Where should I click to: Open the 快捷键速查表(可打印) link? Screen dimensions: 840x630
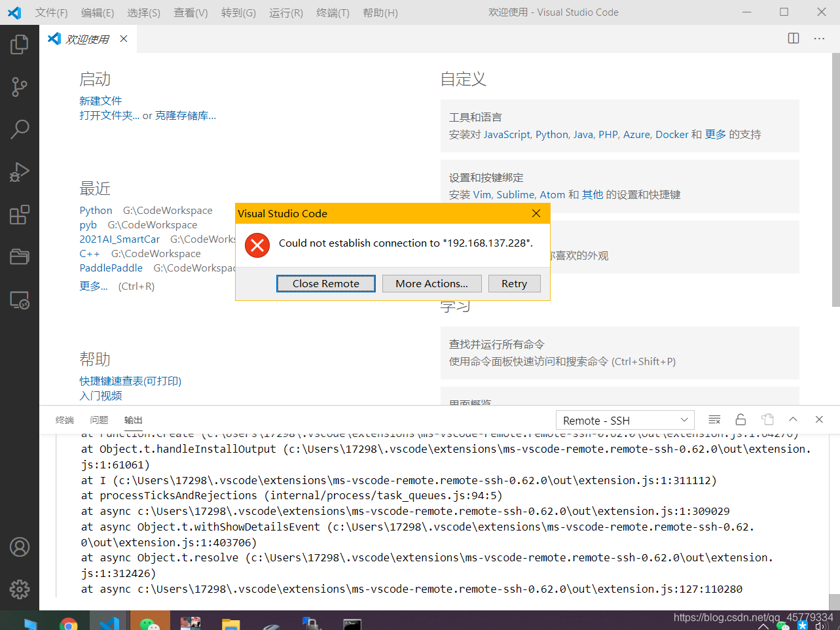pyautogui.click(x=130, y=381)
